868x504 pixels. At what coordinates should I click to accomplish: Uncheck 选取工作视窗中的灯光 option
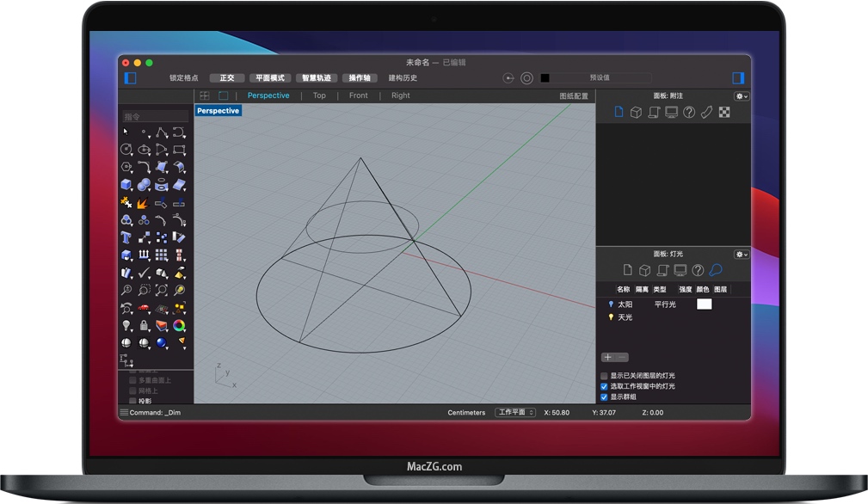[x=602, y=386]
